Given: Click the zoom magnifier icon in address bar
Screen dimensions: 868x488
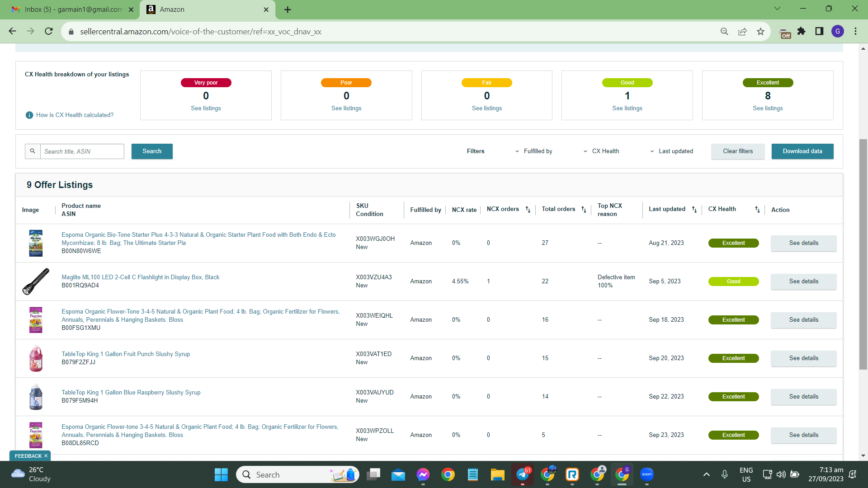Looking at the screenshot, I should coord(724,32).
